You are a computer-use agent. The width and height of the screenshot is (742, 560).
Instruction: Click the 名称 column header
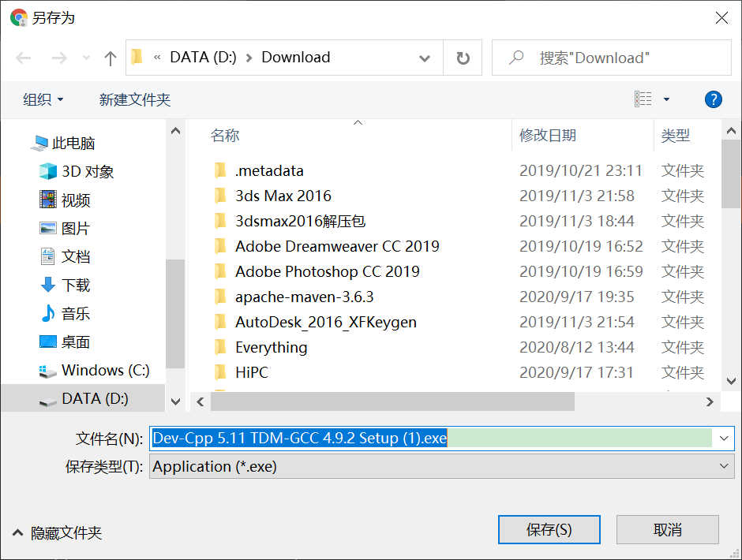pyautogui.click(x=225, y=136)
